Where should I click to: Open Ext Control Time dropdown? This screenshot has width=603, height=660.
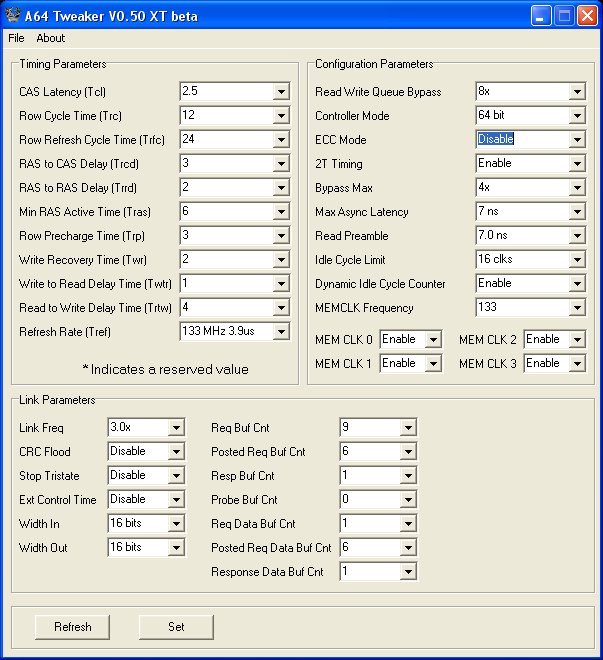point(176,500)
